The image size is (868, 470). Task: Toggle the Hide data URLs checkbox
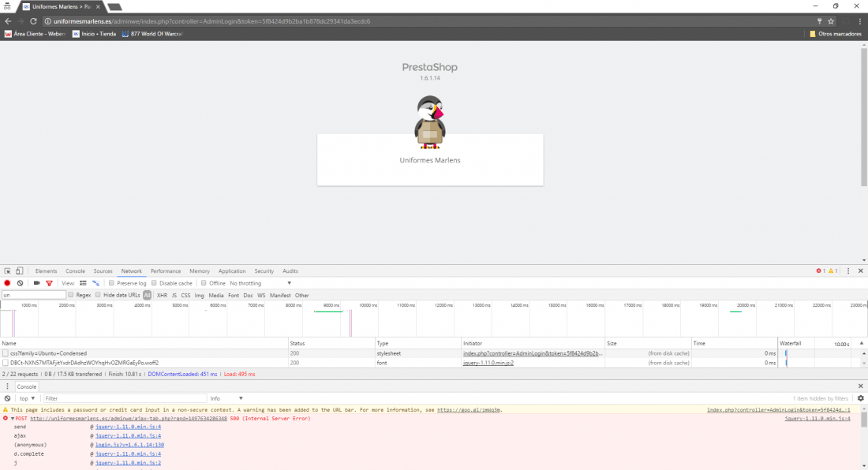click(98, 295)
